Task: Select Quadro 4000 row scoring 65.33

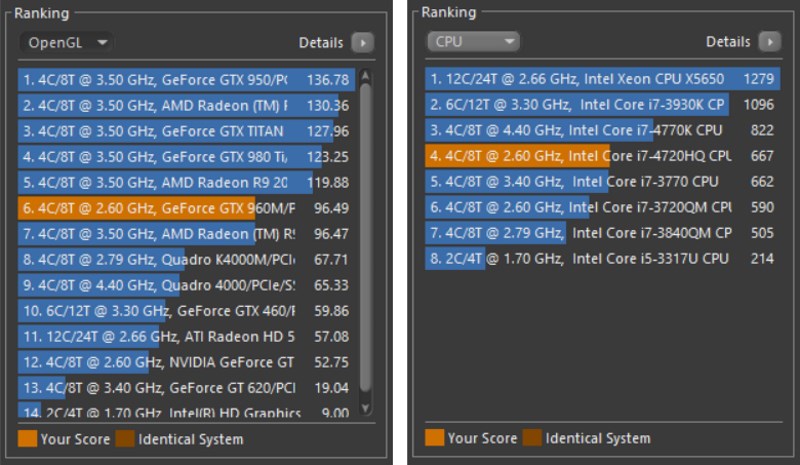Action: point(187,285)
